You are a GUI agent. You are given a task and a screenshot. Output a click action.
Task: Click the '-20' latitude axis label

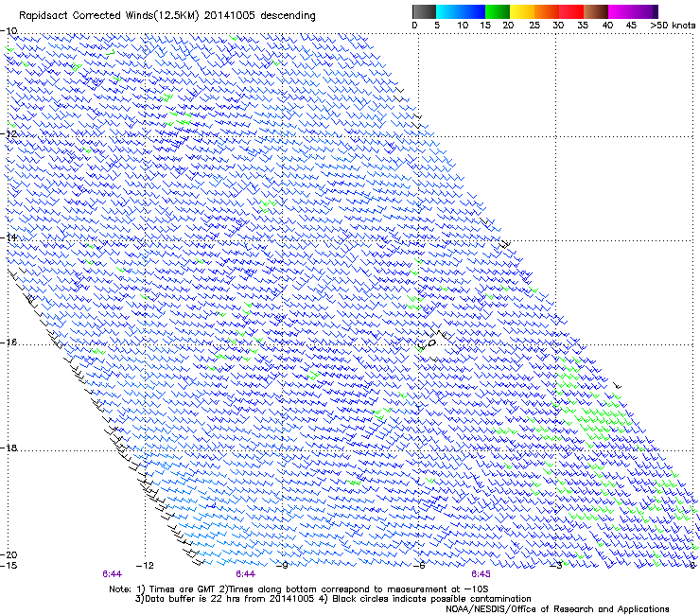pyautogui.click(x=9, y=554)
